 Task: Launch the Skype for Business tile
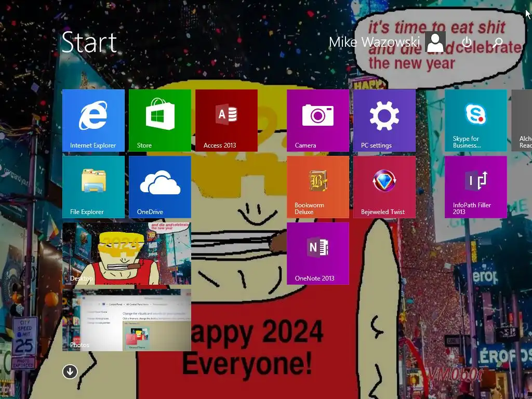tap(476, 121)
